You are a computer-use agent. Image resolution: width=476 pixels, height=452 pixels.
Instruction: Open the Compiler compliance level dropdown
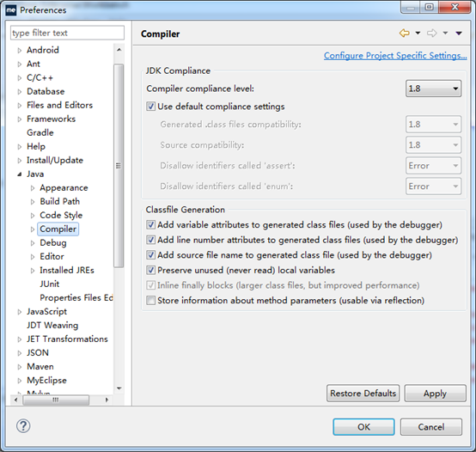433,89
